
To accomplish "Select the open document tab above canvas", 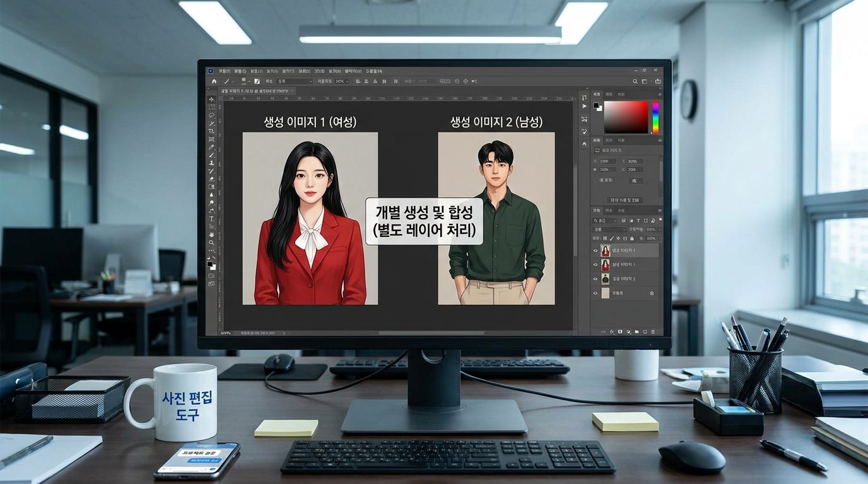I will point(257,91).
